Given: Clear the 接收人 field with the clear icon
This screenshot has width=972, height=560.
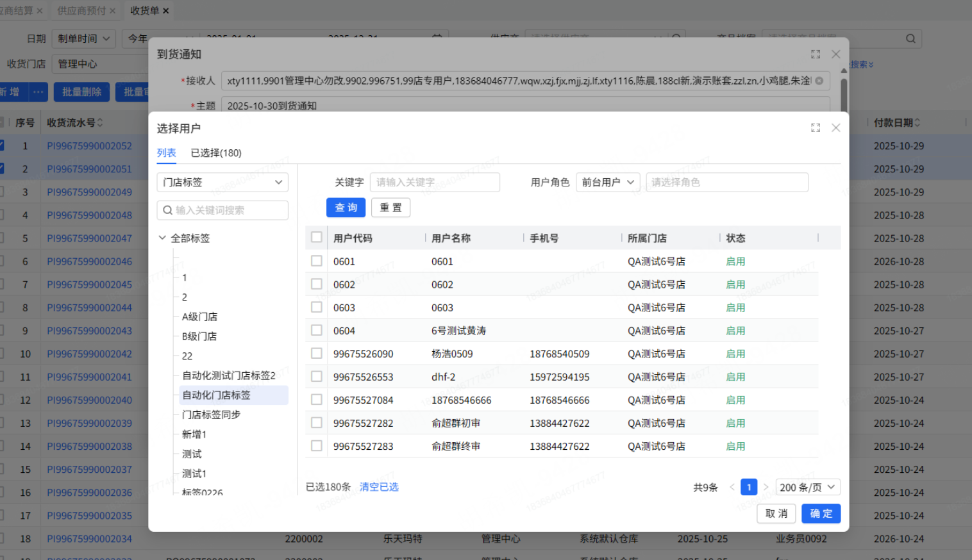Looking at the screenshot, I should pos(819,81).
